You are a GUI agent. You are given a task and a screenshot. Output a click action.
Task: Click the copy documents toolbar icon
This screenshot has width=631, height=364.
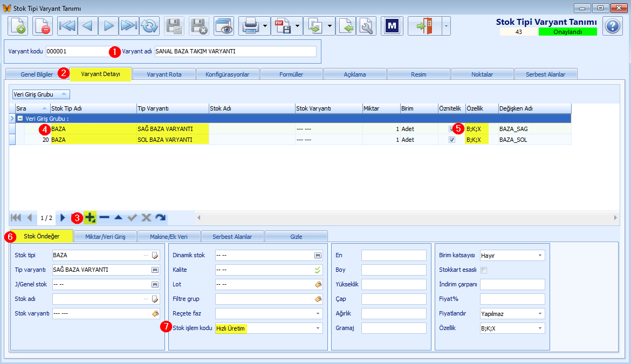(315, 26)
